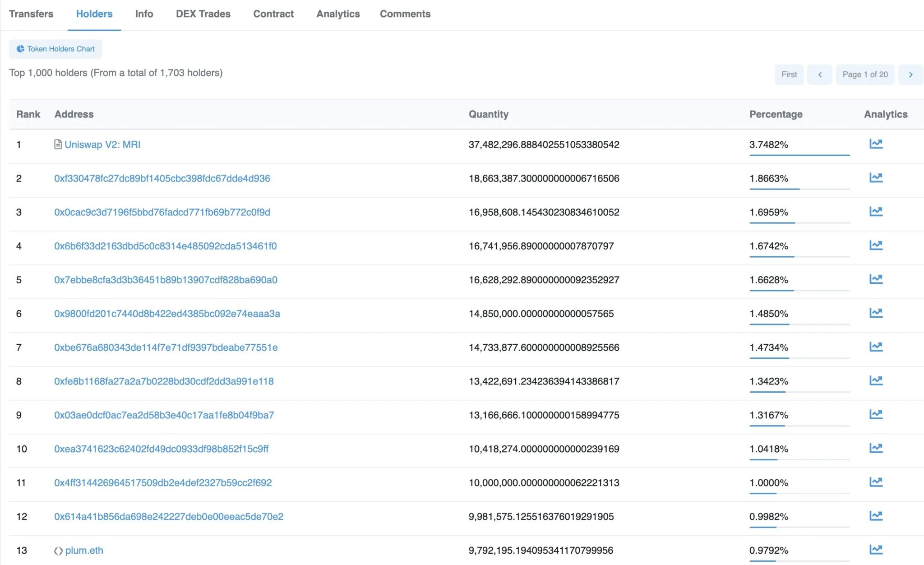Image resolution: width=924 pixels, height=565 pixels.
Task: Open address 0x7ebbe8cfa3d3b36451b89b13907cdf828ba690a0
Action: [166, 280]
